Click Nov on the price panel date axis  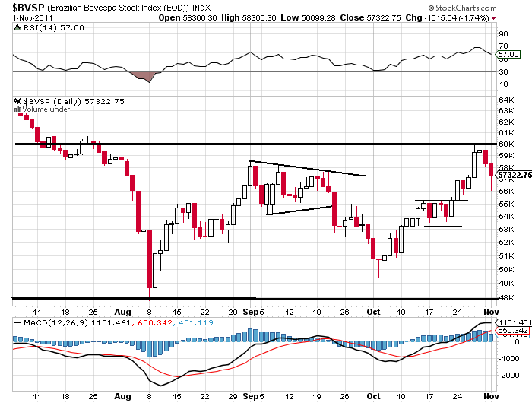[491, 312]
